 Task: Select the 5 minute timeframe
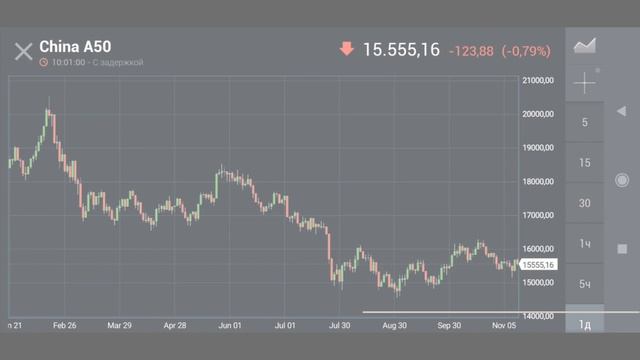[x=584, y=122]
